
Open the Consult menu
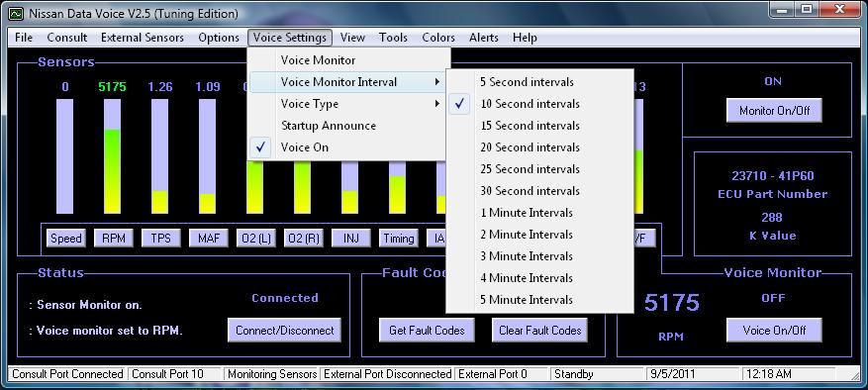click(67, 38)
